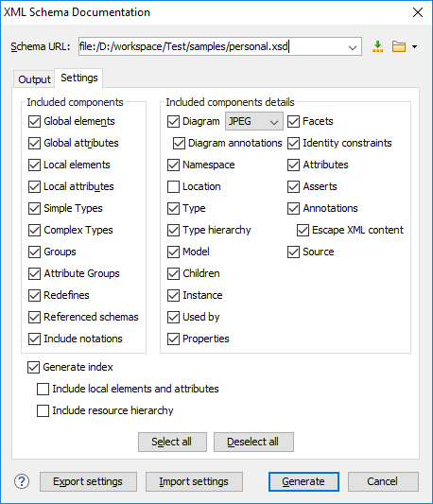Select the Settings tab

click(79, 78)
